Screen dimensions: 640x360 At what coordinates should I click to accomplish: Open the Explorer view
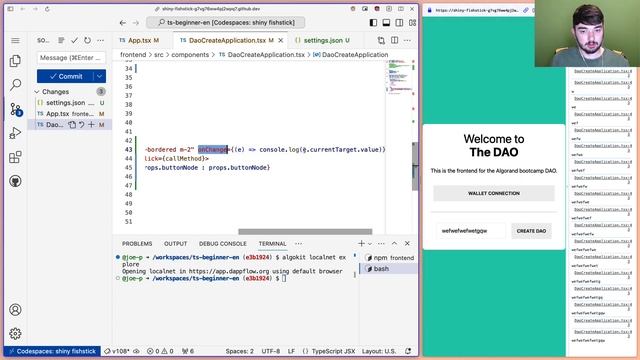click(15, 60)
